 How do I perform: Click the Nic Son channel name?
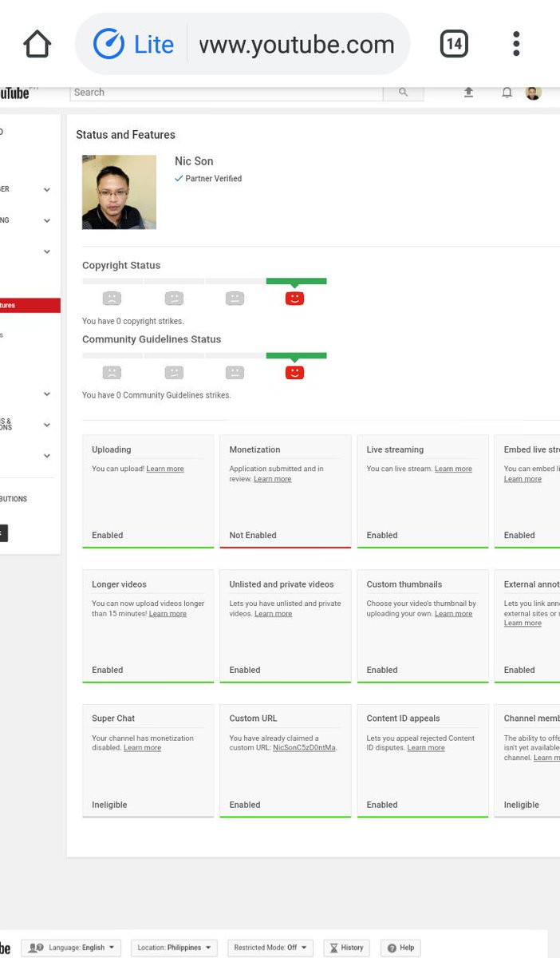pos(194,161)
